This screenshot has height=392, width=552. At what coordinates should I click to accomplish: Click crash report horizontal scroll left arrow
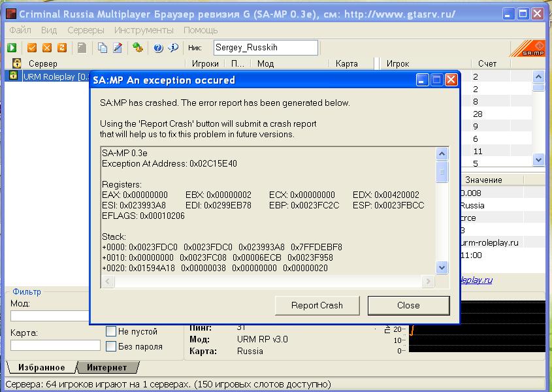point(108,281)
